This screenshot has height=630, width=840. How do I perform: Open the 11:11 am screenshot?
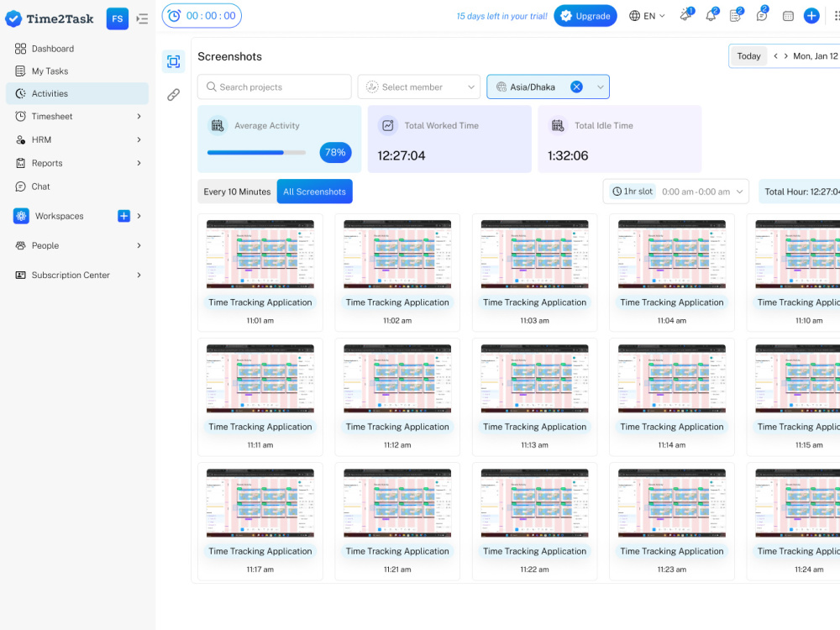(x=260, y=378)
